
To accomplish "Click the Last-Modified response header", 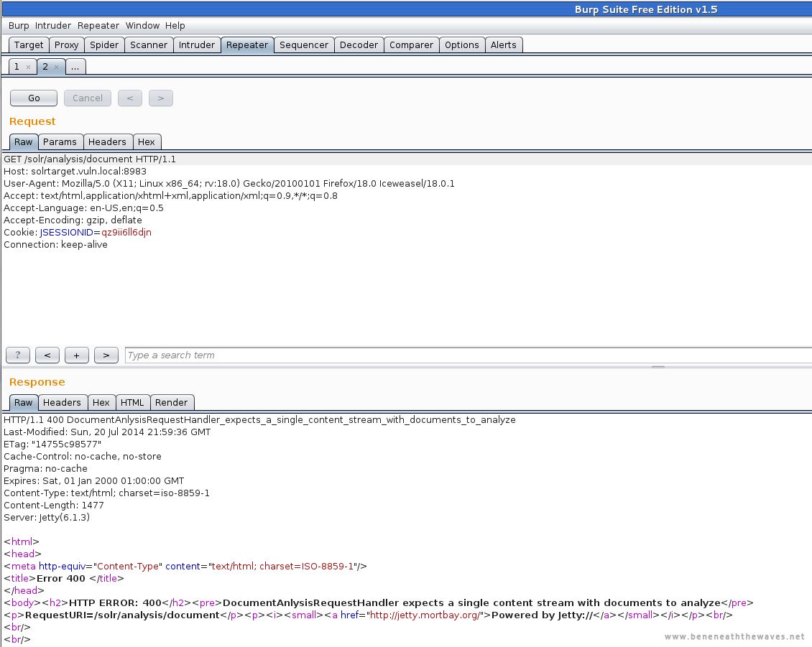I will coord(107,432).
